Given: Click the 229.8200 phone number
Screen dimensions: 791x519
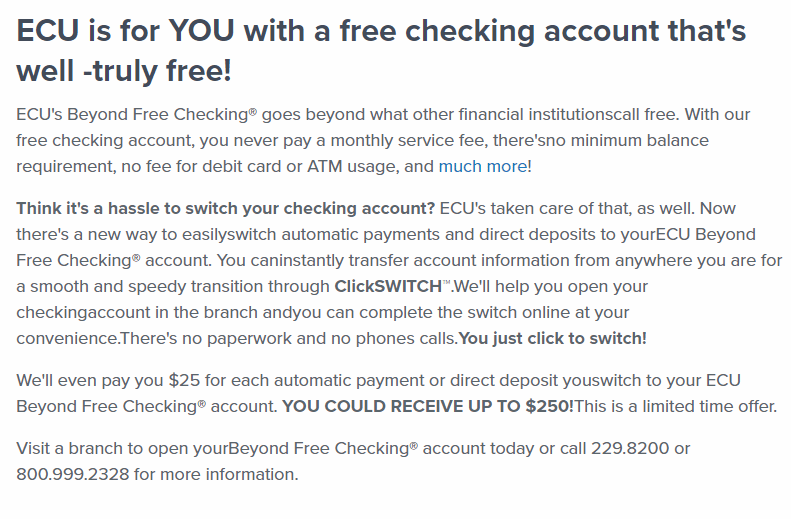Looking at the screenshot, I should tap(630, 448).
